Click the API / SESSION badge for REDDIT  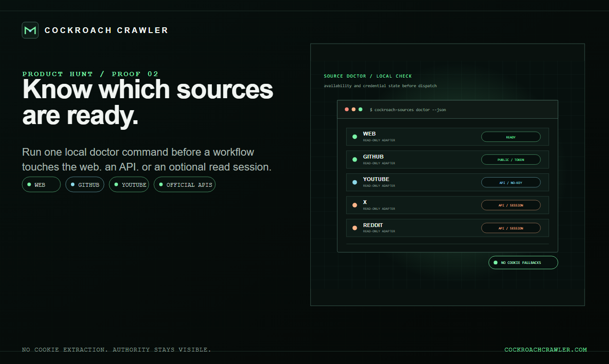tap(511, 228)
